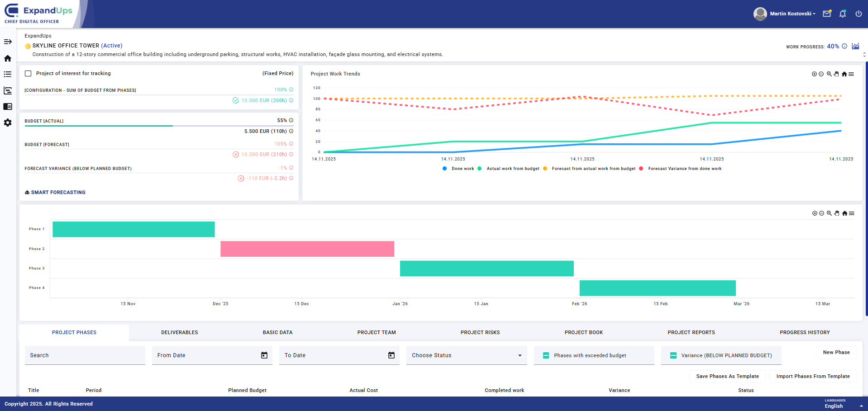Open the notifications bell
868x411 pixels.
pyautogui.click(x=843, y=14)
